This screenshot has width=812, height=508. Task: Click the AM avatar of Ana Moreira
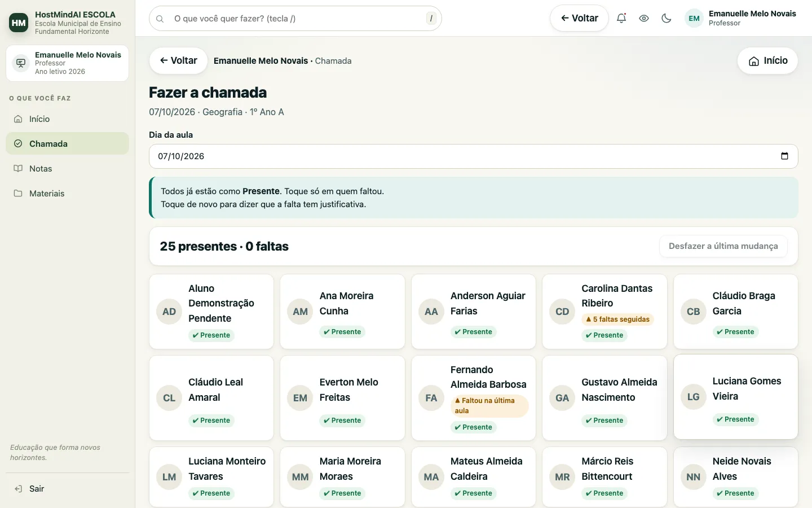coord(300,312)
